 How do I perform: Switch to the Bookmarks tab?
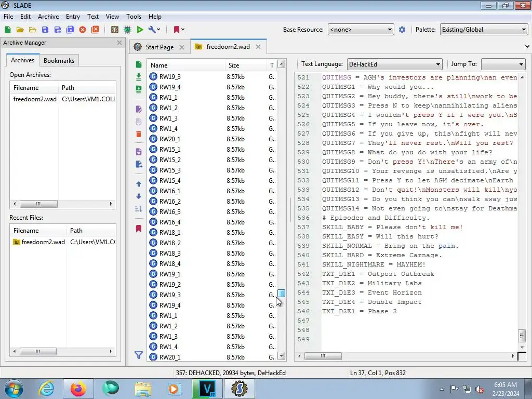(59, 60)
